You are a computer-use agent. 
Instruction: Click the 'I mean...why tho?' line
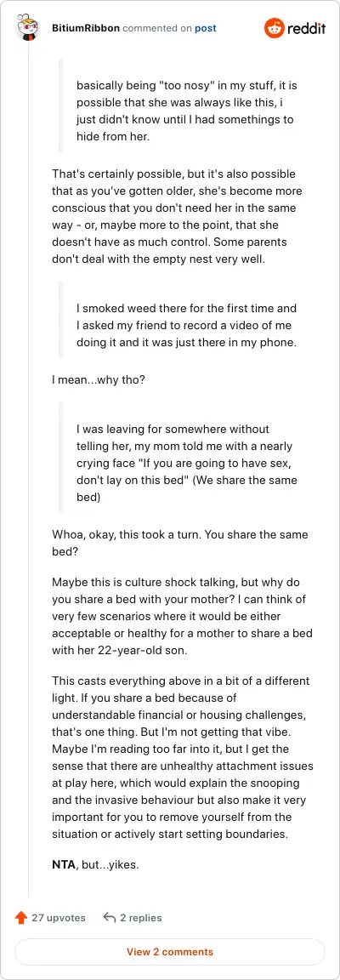tap(98, 379)
